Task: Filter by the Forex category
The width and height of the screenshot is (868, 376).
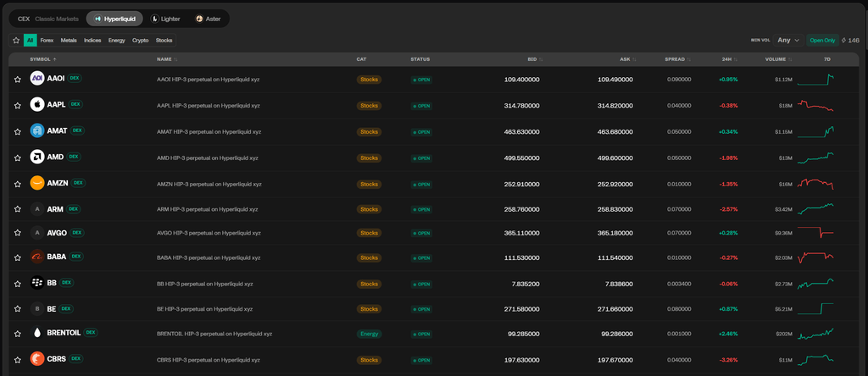Action: [x=47, y=41]
